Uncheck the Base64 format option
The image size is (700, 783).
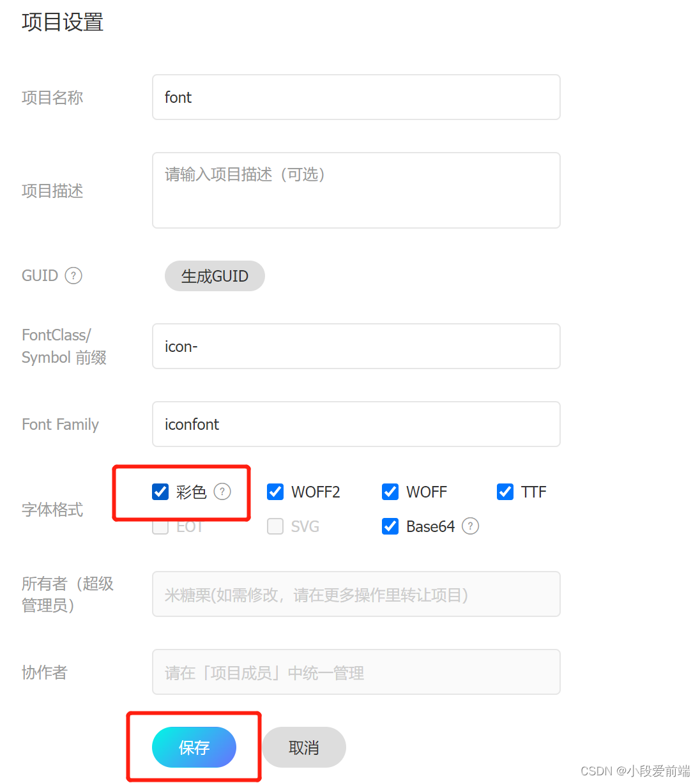tap(390, 526)
